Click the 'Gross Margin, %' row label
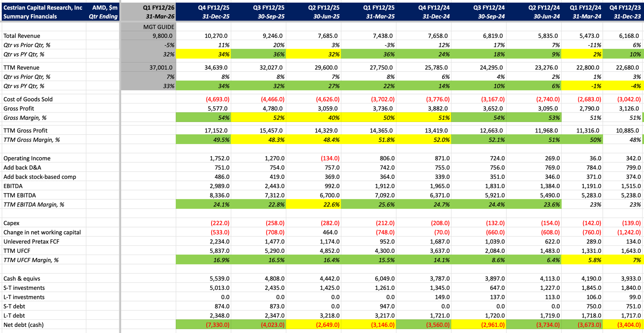 (x=25, y=118)
